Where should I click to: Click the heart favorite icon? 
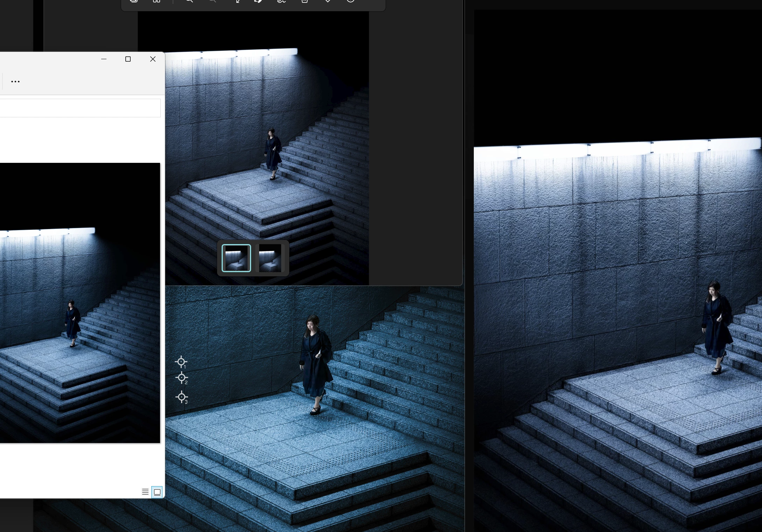[x=328, y=1]
